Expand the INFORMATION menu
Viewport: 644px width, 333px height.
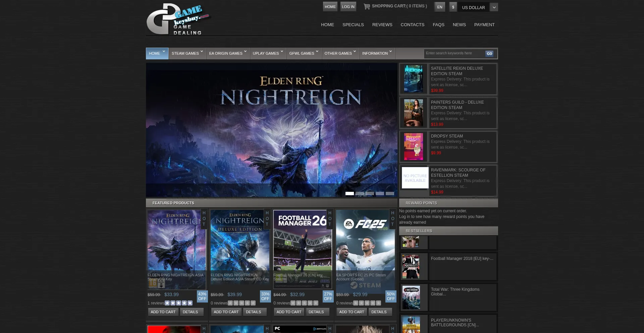[377, 53]
